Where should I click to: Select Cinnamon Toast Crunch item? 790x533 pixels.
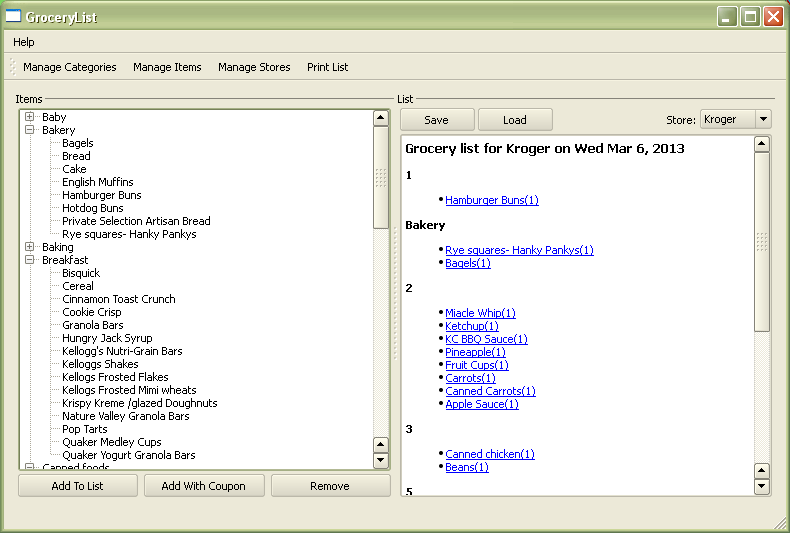coord(118,299)
